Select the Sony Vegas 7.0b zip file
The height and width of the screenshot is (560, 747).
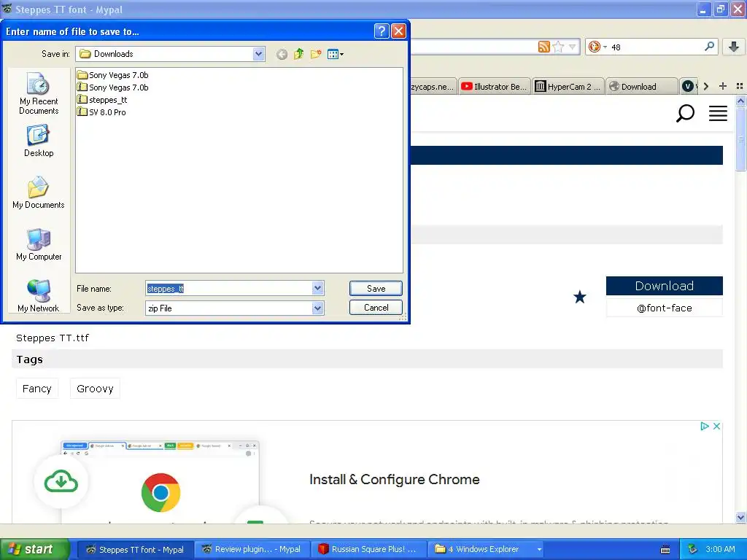(x=113, y=87)
